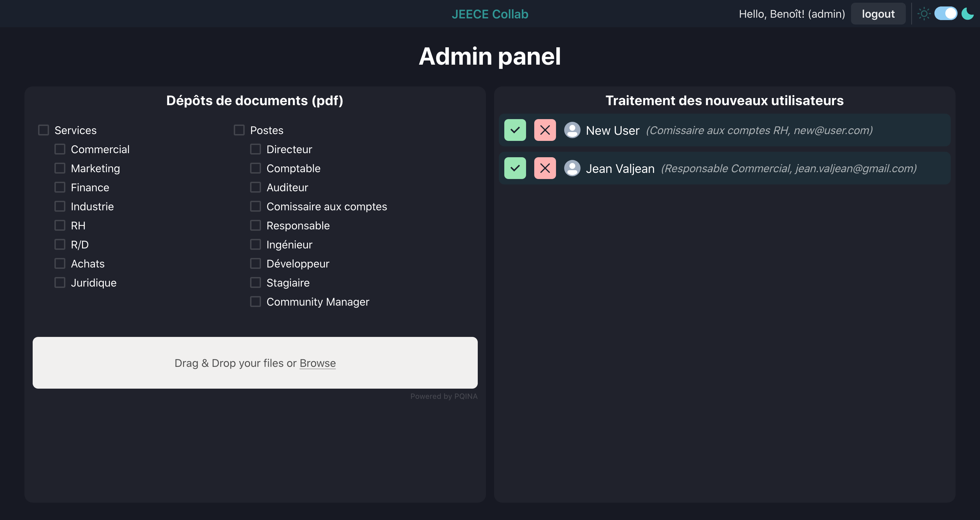Click the logout button
The image size is (980, 520).
tap(878, 14)
